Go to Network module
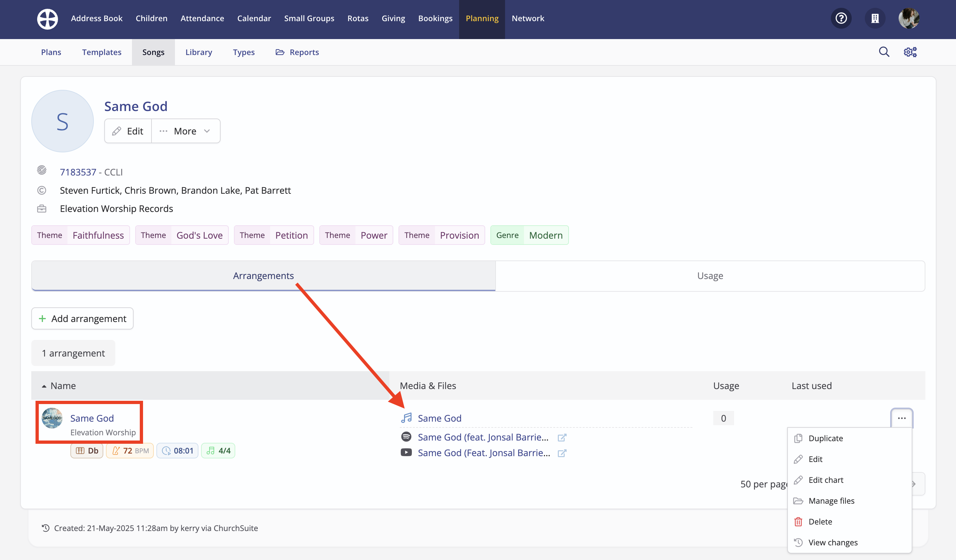956x560 pixels. (528, 18)
